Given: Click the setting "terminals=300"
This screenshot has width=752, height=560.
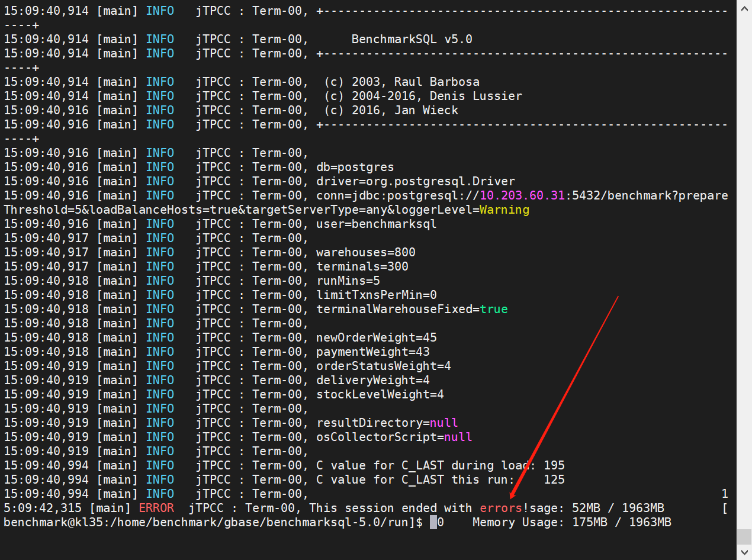Looking at the screenshot, I should (x=362, y=266).
